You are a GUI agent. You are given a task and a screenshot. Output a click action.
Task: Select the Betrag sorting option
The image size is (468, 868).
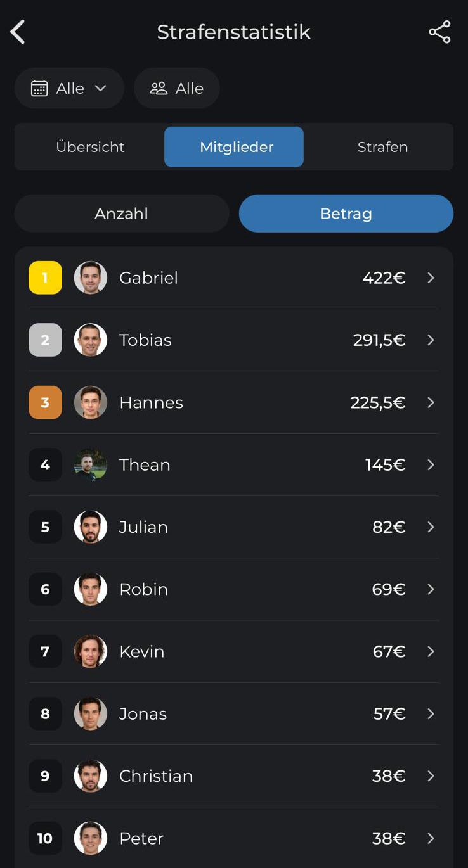346,214
